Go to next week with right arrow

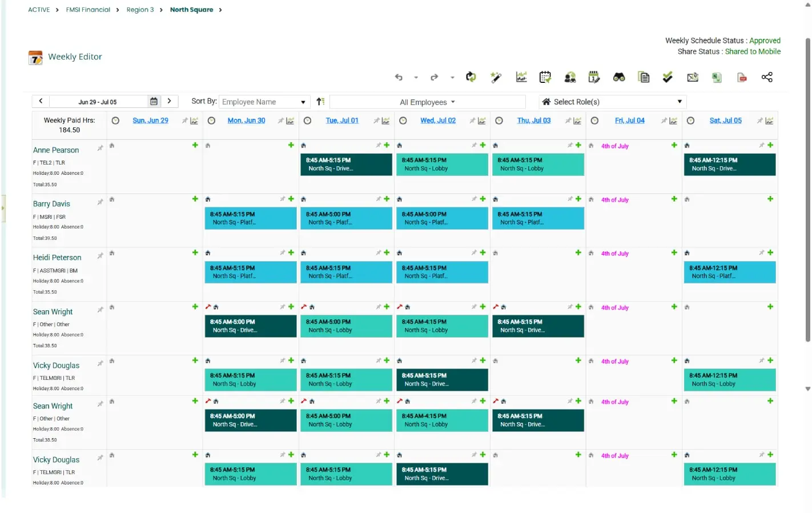170,101
